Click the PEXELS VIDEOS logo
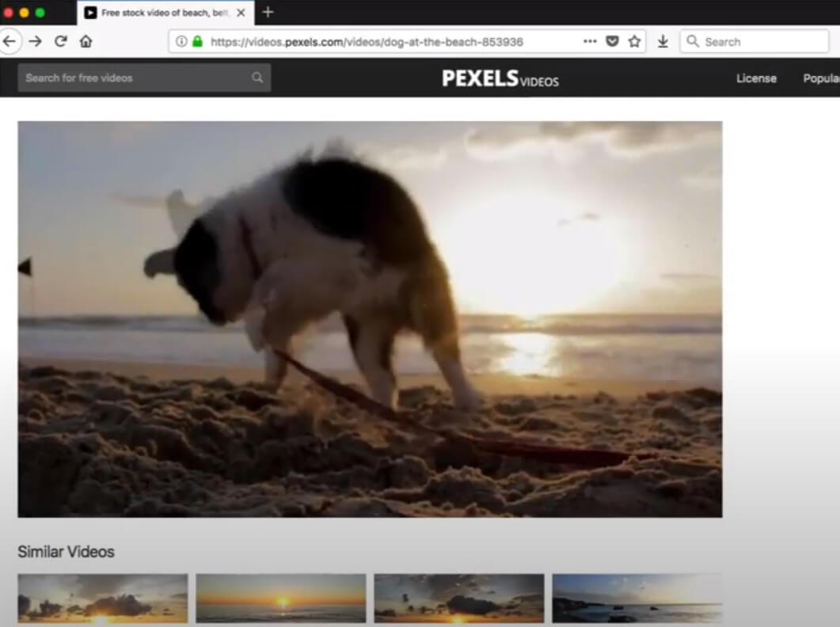 (499, 78)
